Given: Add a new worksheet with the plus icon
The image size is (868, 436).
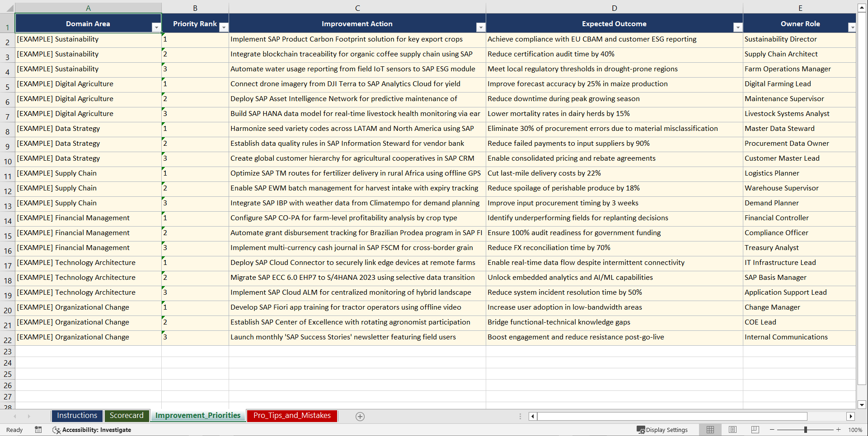Looking at the screenshot, I should tap(360, 416).
